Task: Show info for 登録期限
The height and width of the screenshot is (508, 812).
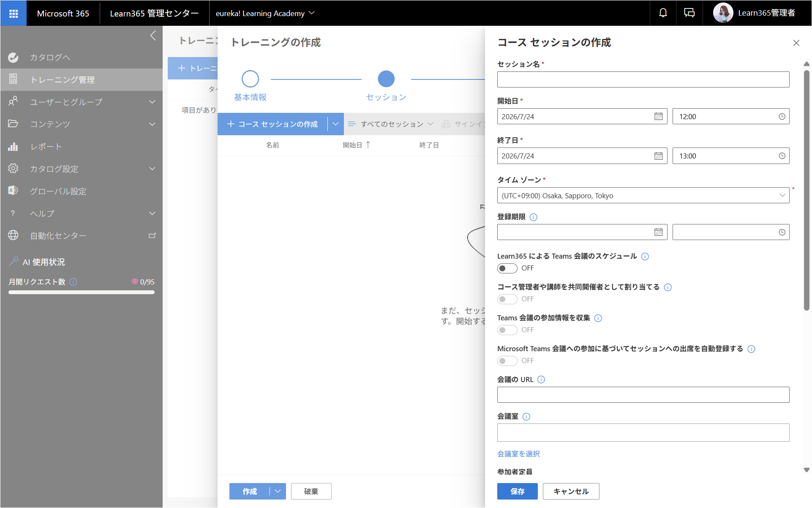Action: point(533,217)
